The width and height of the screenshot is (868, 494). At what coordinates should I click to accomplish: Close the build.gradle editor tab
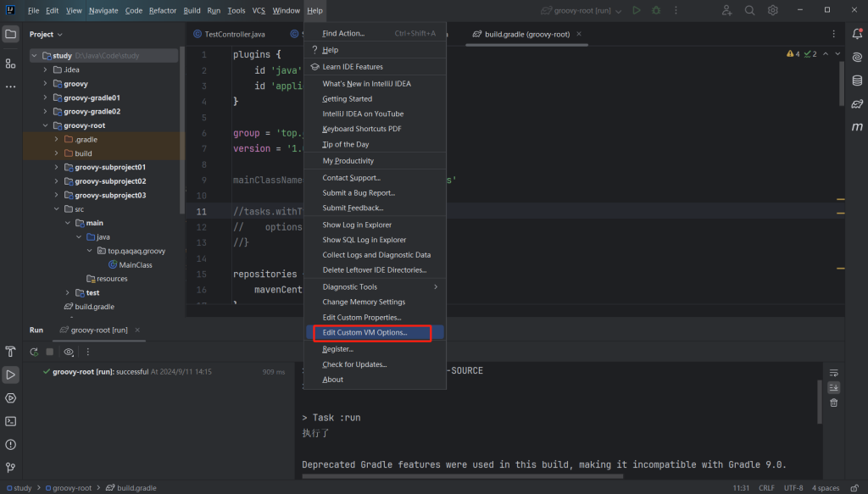click(579, 34)
